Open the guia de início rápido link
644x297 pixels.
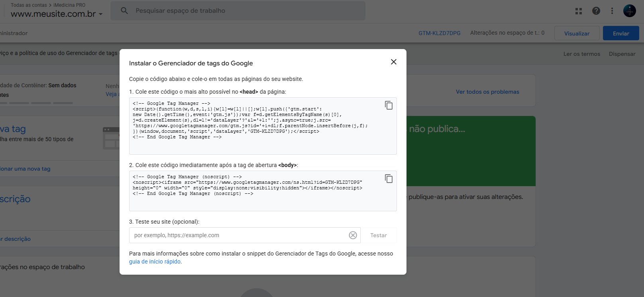tap(155, 262)
